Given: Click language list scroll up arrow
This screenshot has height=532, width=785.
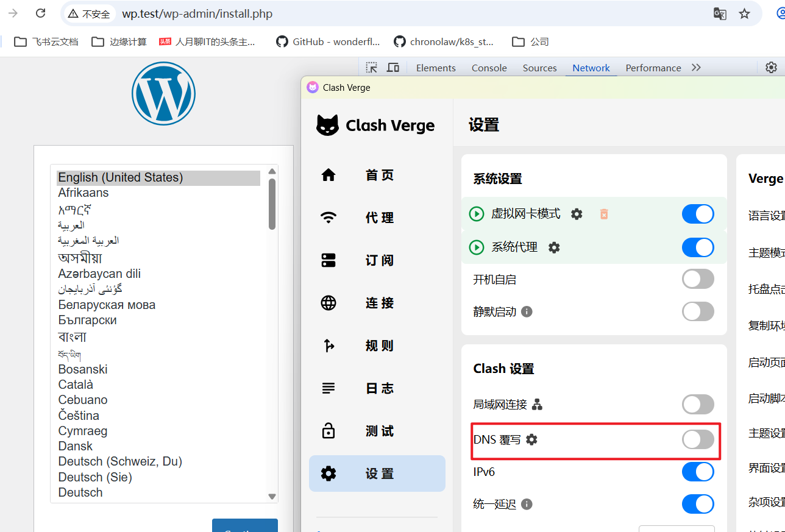Looking at the screenshot, I should click(x=272, y=171).
